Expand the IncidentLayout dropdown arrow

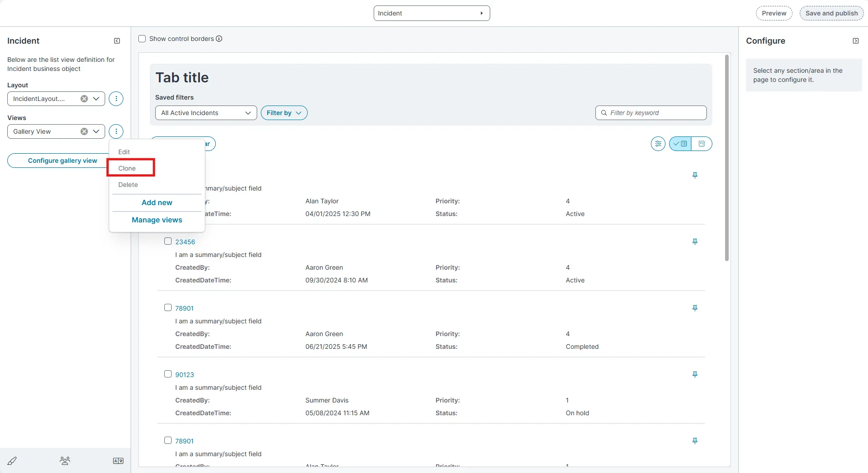point(96,99)
